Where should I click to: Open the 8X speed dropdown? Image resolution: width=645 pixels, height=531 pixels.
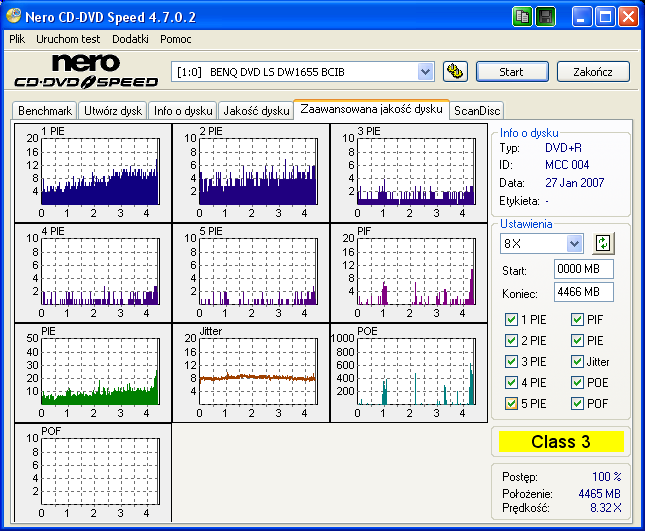[574, 243]
